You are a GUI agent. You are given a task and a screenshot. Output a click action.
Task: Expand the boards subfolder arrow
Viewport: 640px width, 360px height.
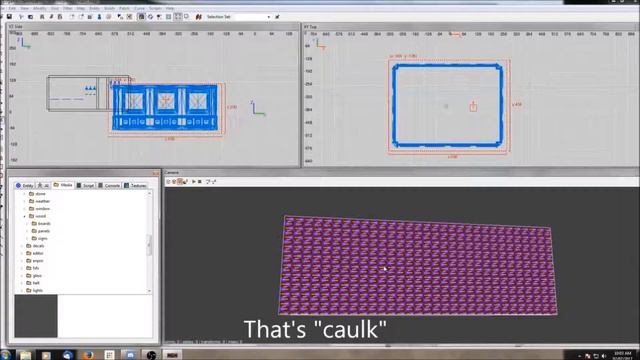[28, 224]
